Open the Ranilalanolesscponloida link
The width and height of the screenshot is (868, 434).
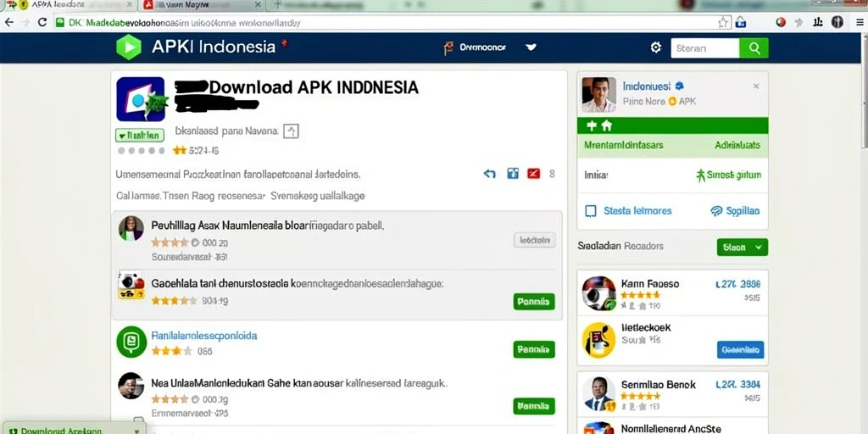coord(203,336)
